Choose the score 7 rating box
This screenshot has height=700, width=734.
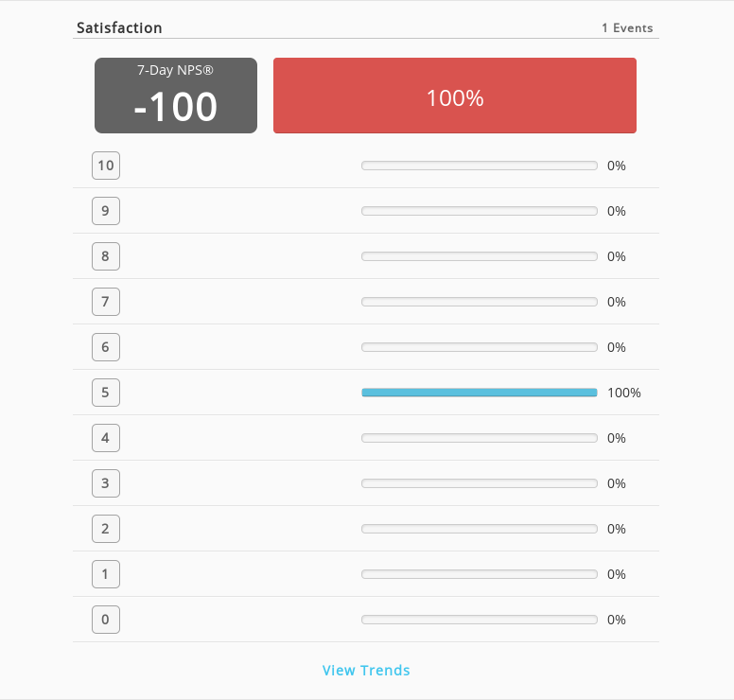tap(106, 302)
